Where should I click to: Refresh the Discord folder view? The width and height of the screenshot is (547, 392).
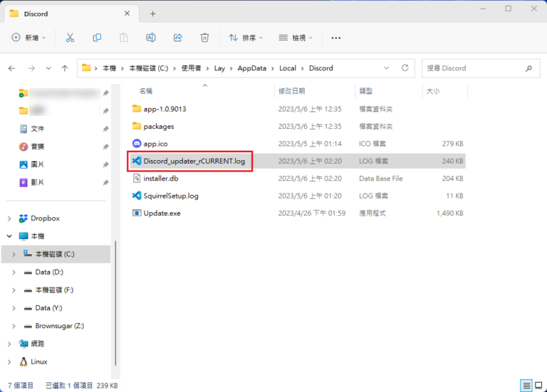pyautogui.click(x=405, y=68)
